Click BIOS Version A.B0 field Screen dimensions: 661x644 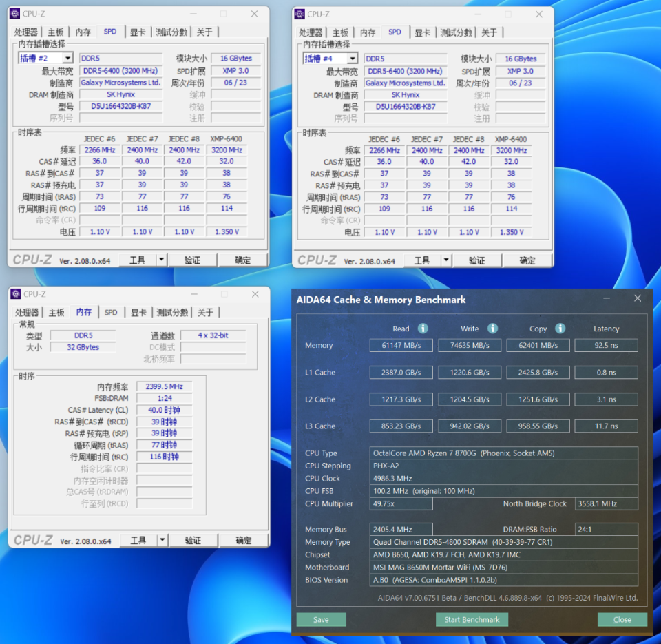(504, 579)
